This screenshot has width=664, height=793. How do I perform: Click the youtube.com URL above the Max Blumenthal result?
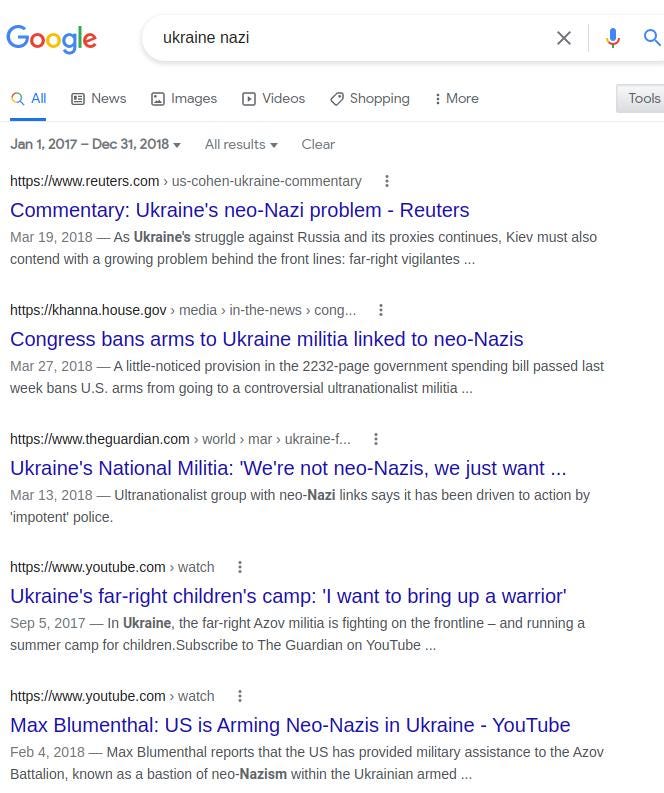pos(112,696)
